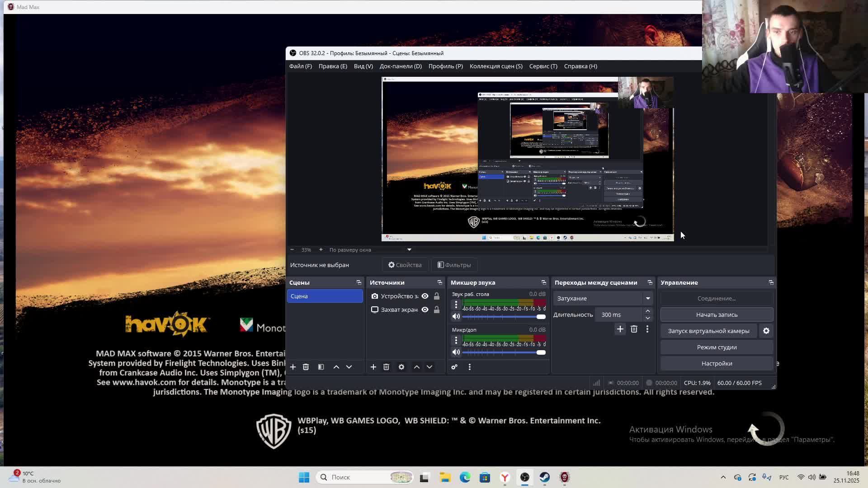Open virtual camera settings gear
The width and height of the screenshot is (868, 488).
(766, 331)
